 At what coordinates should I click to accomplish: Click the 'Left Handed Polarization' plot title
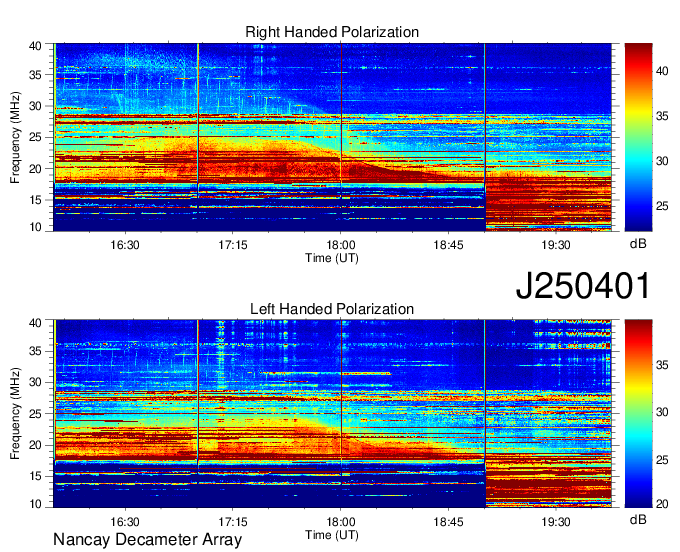(332, 309)
